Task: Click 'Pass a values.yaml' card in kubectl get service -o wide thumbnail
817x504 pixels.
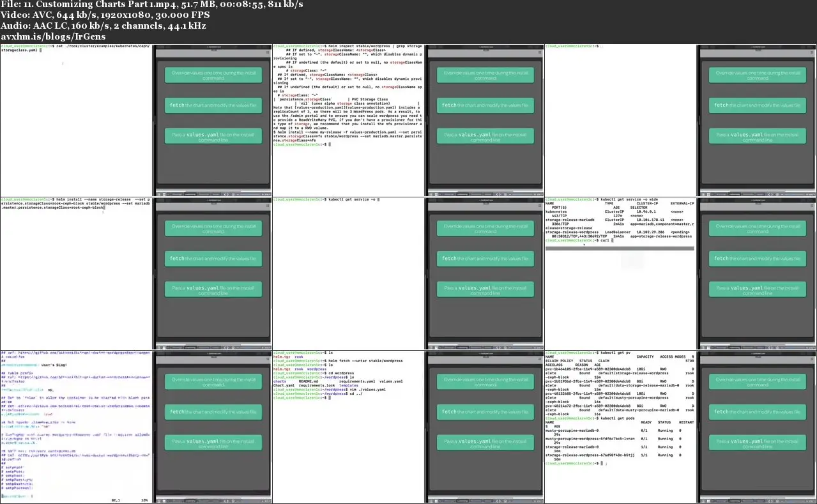Action: pyautogui.click(x=758, y=289)
